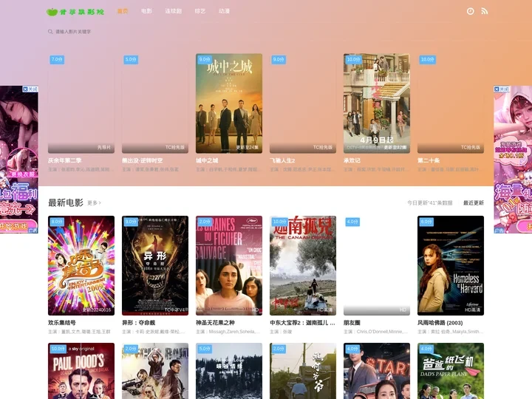Image resolution: width=532 pixels, height=399 pixels.
Task: Close the left side advertisement
Action: click(30, 89)
